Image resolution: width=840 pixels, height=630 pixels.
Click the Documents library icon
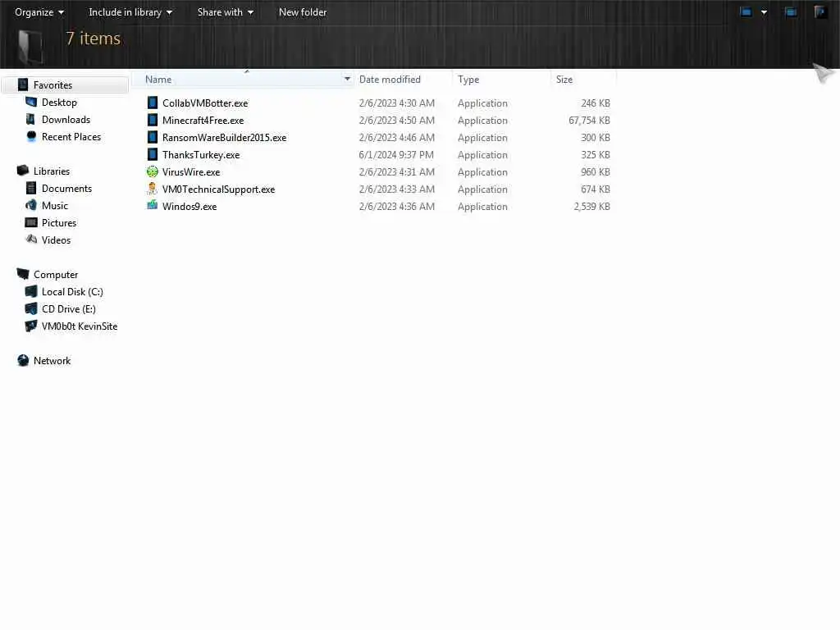click(31, 188)
